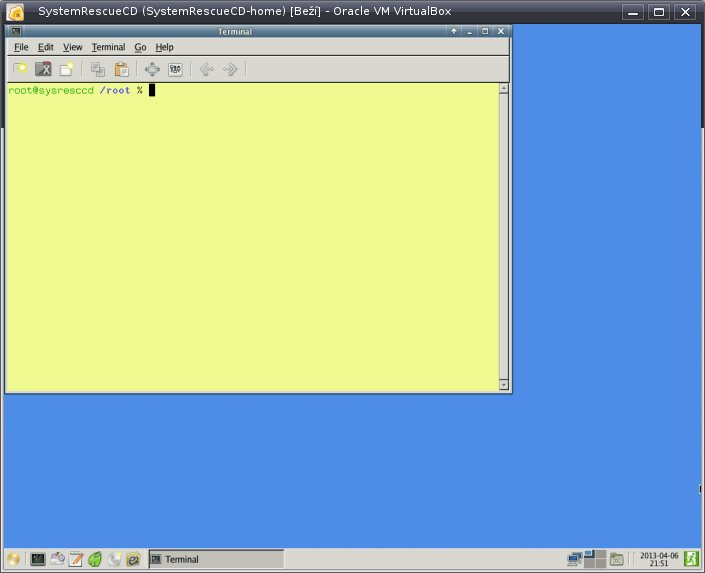The width and height of the screenshot is (705, 573).
Task: Open a new terminal window from toolbar
Action: pyautogui.click(x=67, y=69)
